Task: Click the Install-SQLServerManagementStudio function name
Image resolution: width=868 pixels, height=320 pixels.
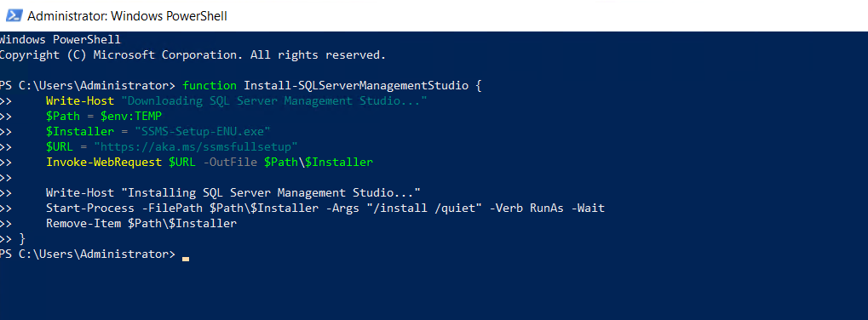Action: [356, 86]
